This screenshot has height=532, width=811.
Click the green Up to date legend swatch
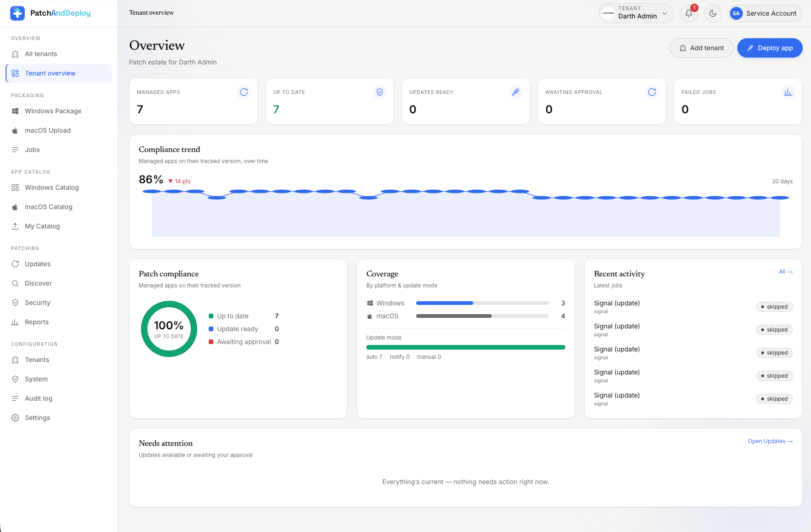click(x=211, y=316)
